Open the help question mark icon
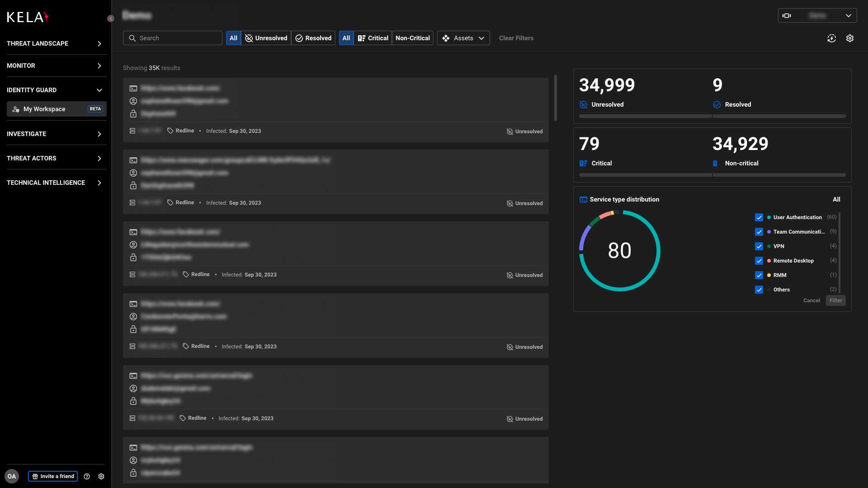Image resolution: width=868 pixels, height=488 pixels. point(87,476)
